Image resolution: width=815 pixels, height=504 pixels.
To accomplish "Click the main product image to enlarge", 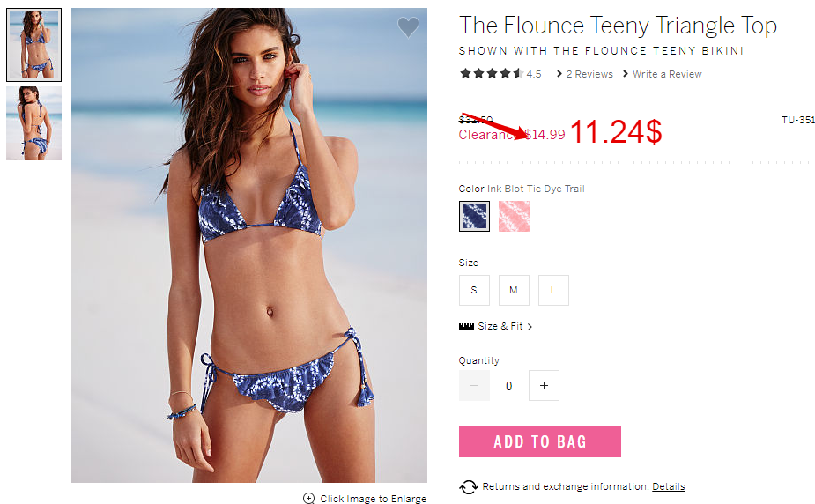I will coord(249,245).
